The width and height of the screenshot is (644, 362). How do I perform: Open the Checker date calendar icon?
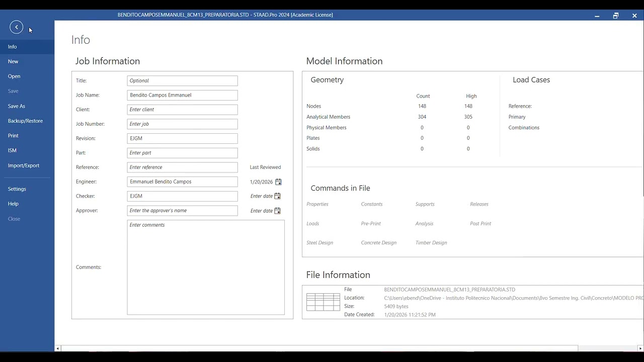(x=277, y=196)
